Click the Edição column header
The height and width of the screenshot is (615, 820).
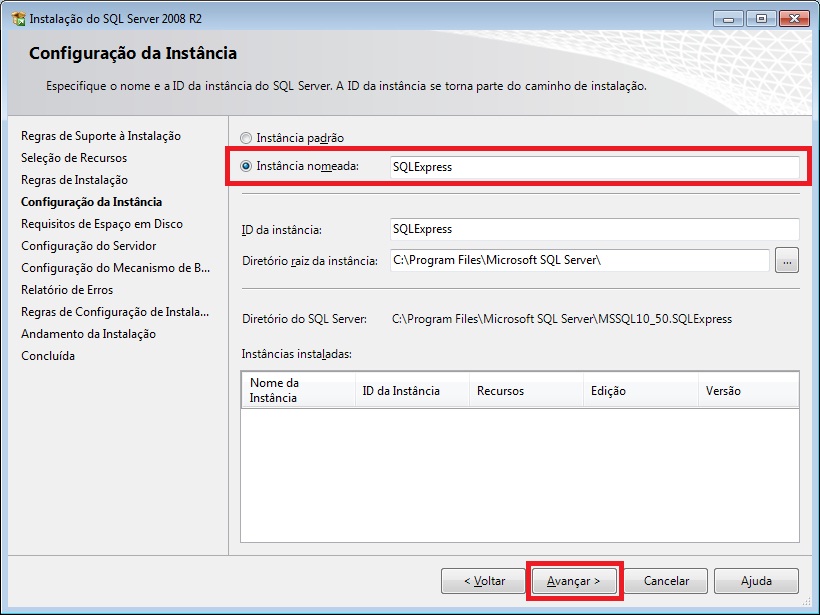(641, 390)
